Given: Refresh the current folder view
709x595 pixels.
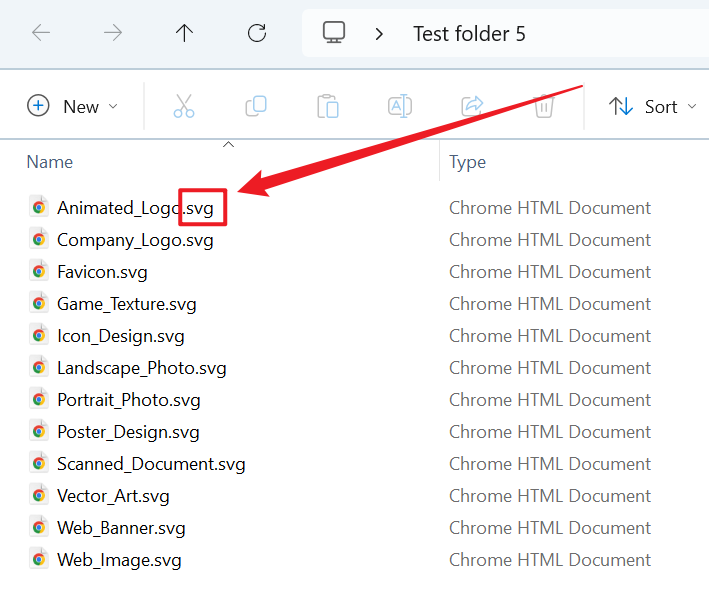Looking at the screenshot, I should point(257,33).
